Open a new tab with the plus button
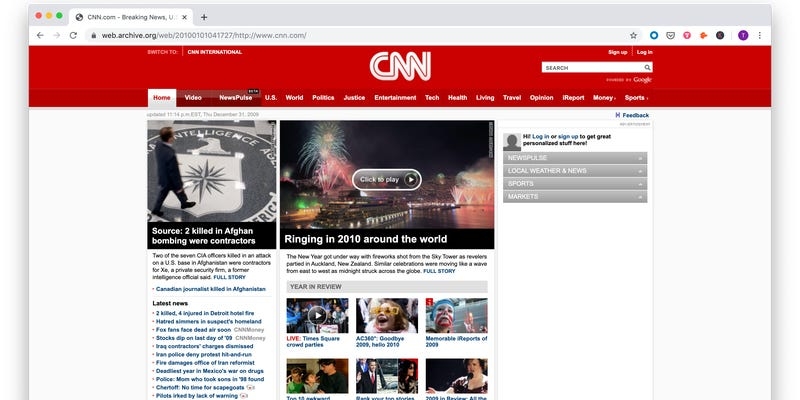Image resolution: width=800 pixels, height=400 pixels. (204, 17)
